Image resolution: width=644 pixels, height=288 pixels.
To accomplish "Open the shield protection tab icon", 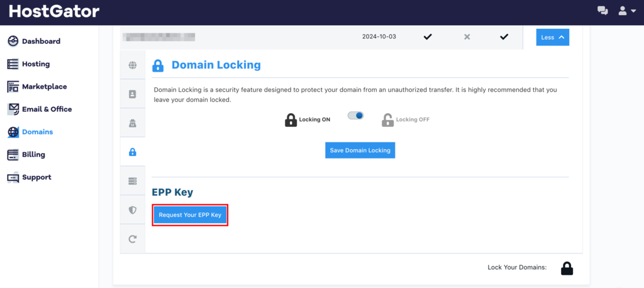I will click(133, 210).
